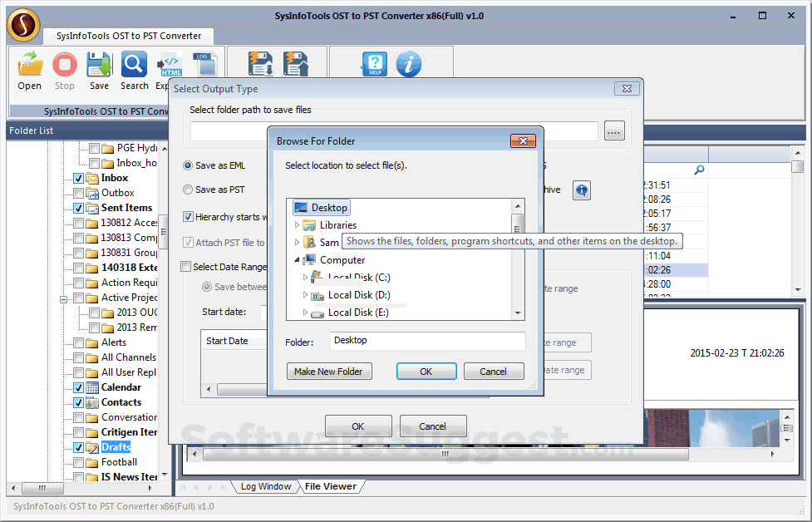Click the Open toolbar icon
Viewport: 812px width, 522px height.
tap(30, 65)
